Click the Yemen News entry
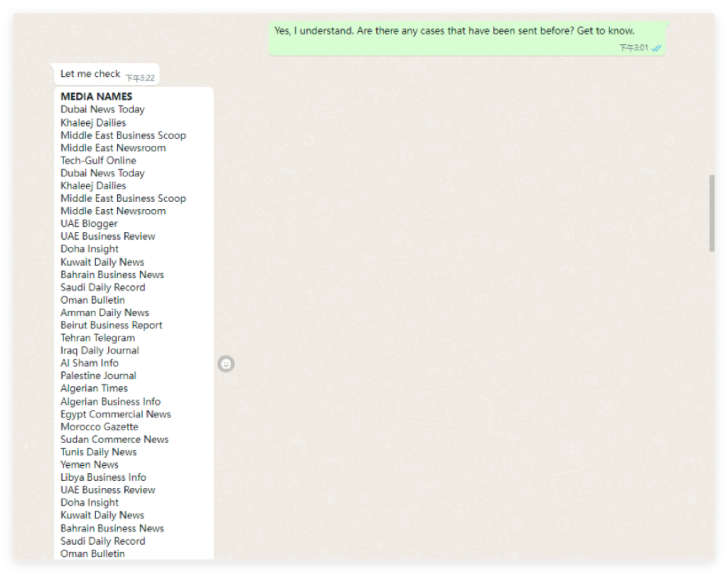Screen dimensions: 728x574 (90, 464)
